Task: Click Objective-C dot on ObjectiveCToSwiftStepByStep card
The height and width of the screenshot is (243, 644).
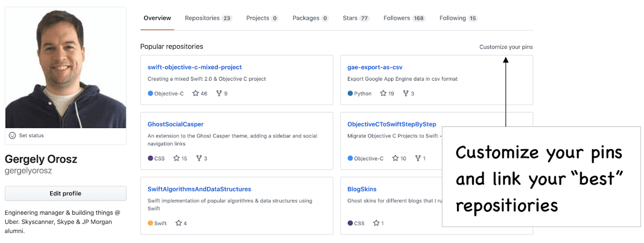Action: (350, 158)
